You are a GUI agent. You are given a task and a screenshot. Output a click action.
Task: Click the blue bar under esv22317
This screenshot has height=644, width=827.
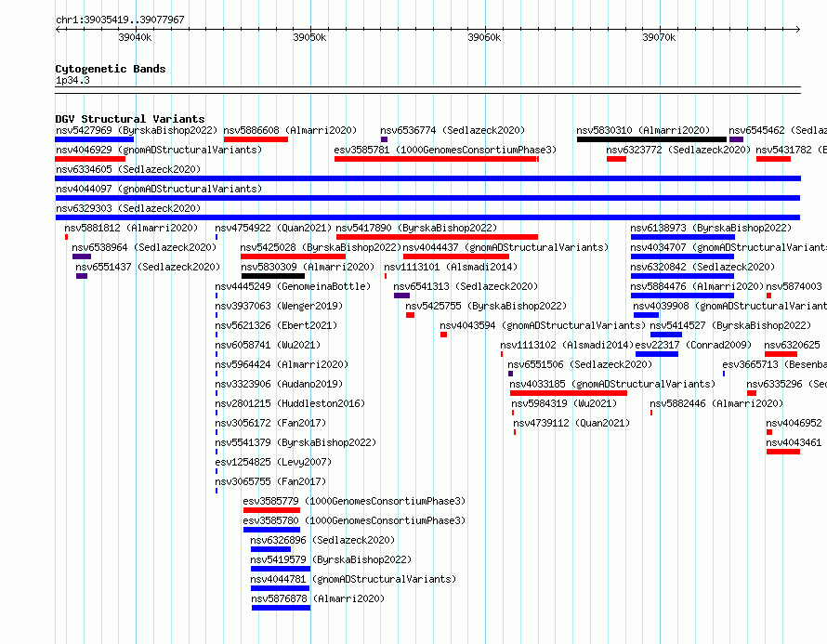(657, 354)
